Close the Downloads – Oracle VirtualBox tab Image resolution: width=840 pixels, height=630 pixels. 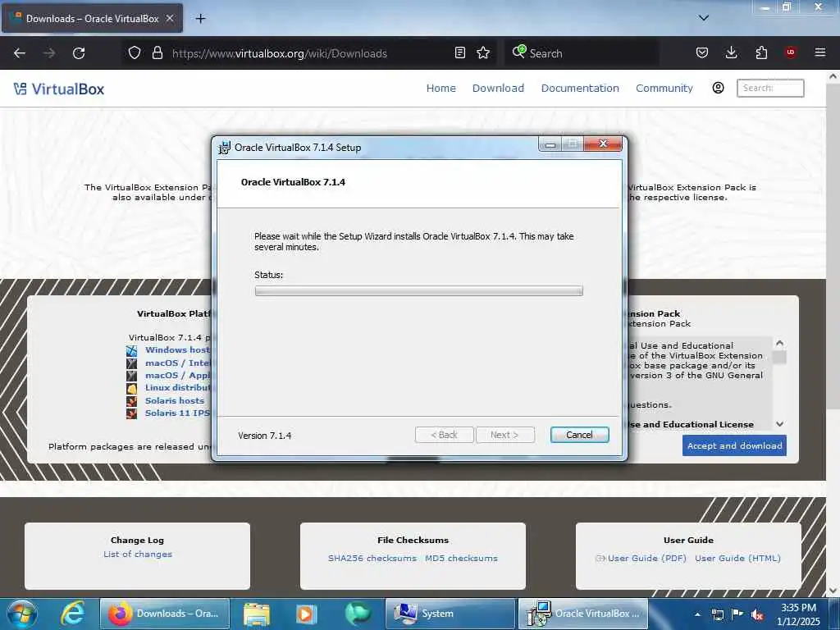pos(170,18)
